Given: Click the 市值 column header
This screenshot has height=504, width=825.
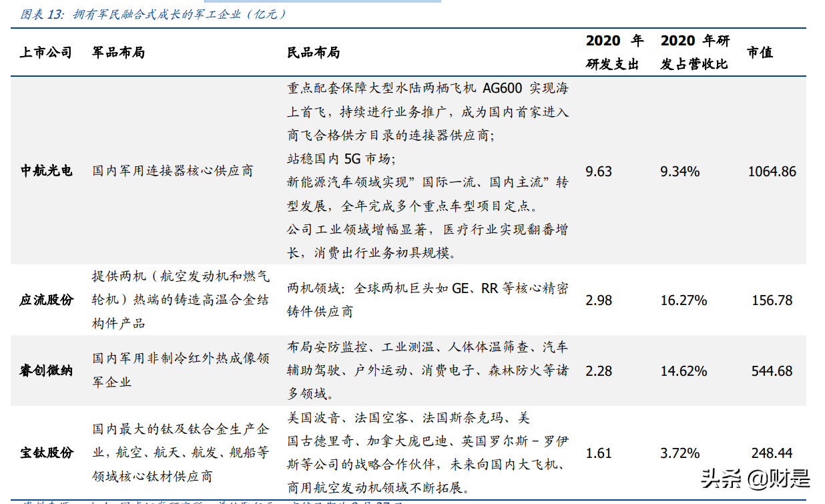Looking at the screenshot, I should click(x=760, y=53).
